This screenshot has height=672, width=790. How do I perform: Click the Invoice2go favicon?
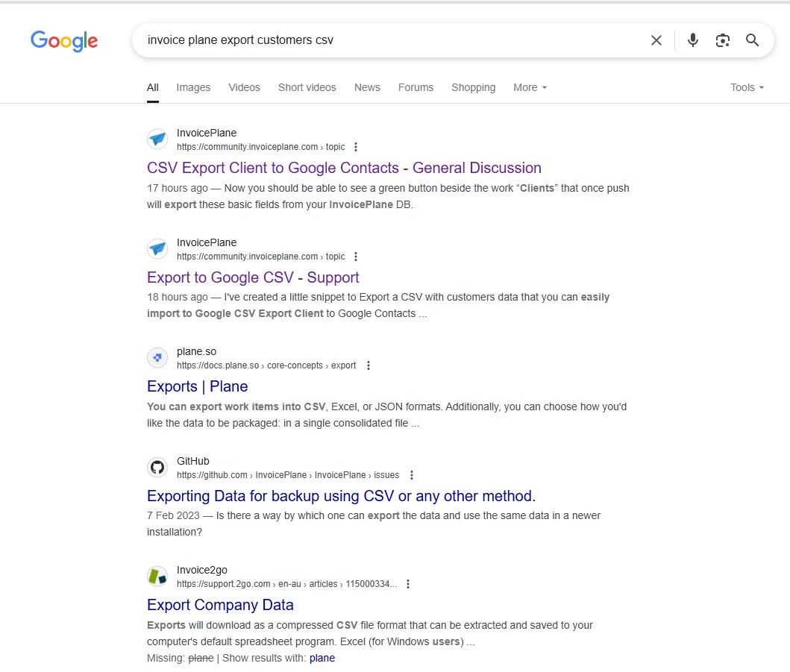pyautogui.click(x=157, y=576)
